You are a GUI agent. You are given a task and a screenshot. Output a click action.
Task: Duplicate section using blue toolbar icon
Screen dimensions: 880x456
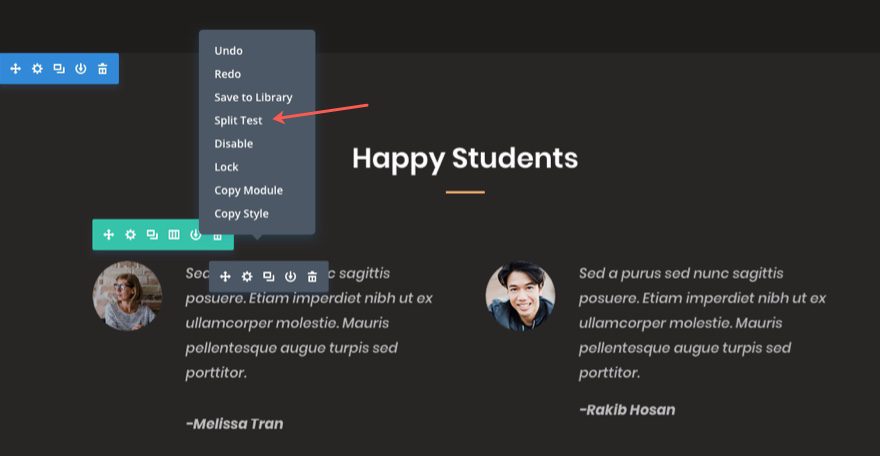(x=59, y=68)
